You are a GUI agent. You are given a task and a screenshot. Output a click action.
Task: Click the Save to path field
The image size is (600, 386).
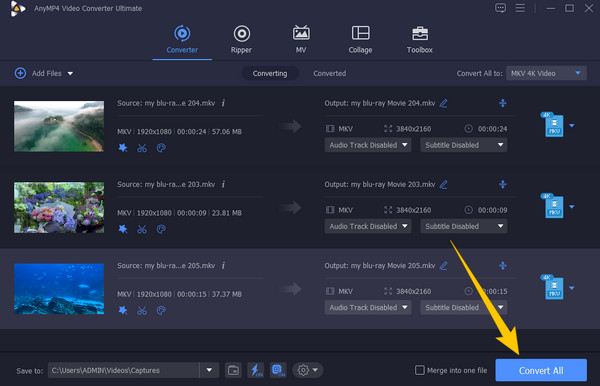(x=123, y=370)
